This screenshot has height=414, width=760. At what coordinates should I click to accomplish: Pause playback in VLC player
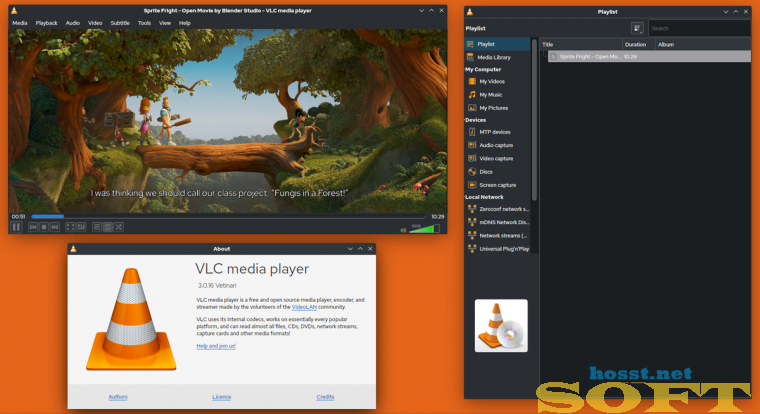pyautogui.click(x=16, y=227)
